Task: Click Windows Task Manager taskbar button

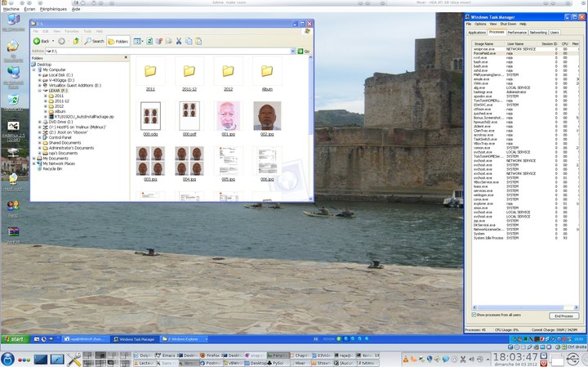Action: [135, 339]
